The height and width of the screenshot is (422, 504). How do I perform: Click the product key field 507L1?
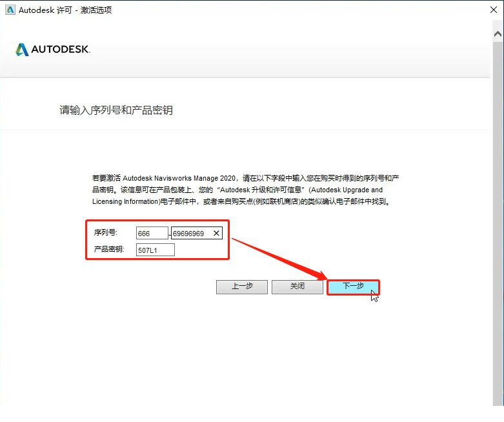(x=156, y=250)
